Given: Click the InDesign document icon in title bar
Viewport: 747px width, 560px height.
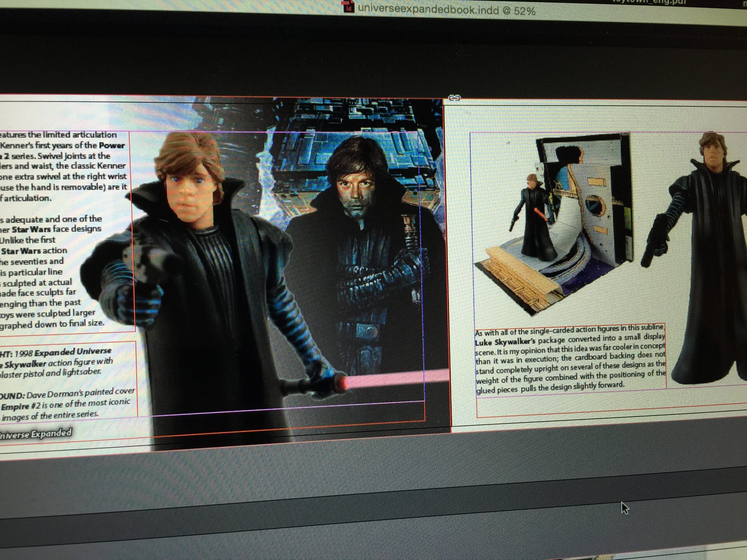Looking at the screenshot, I should tap(349, 7).
